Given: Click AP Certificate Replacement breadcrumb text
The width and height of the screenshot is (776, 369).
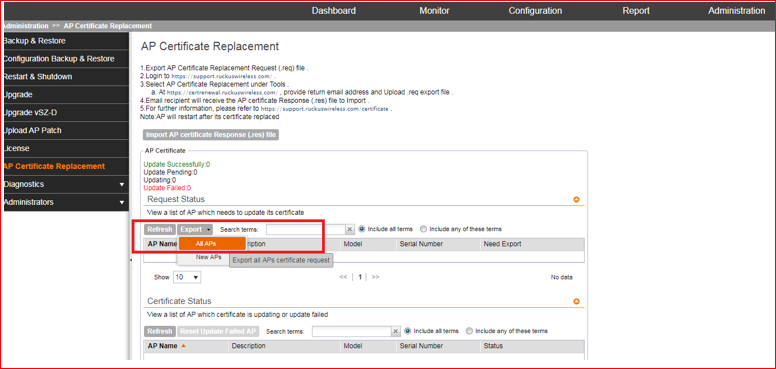Looking at the screenshot, I should click(107, 26).
